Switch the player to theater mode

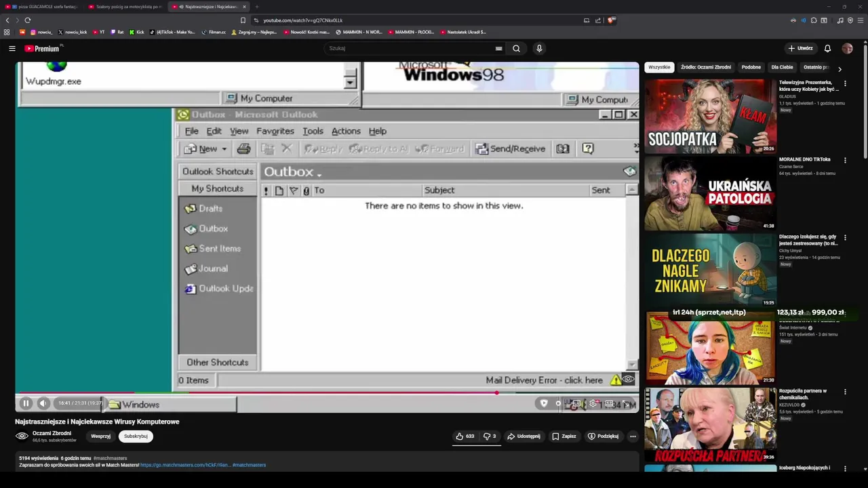(x=609, y=403)
